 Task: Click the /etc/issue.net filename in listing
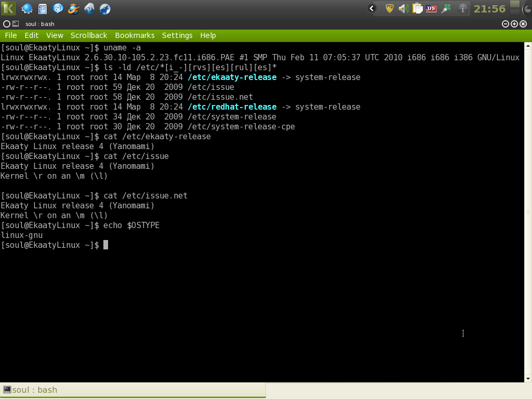(220, 97)
